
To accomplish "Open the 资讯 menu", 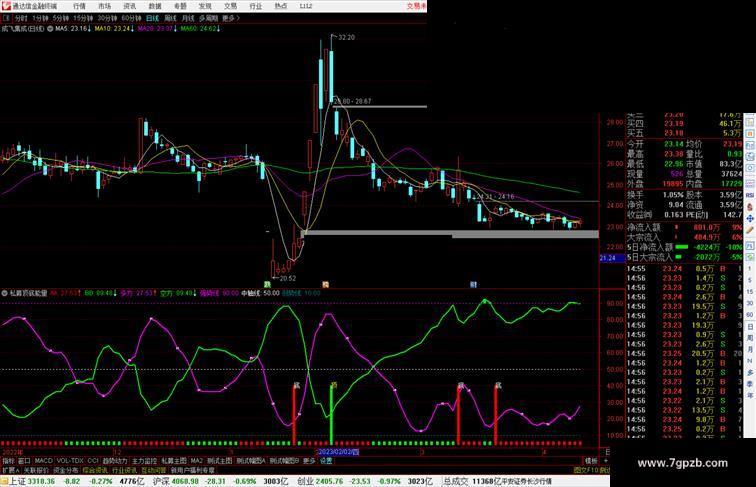I will [129, 6].
